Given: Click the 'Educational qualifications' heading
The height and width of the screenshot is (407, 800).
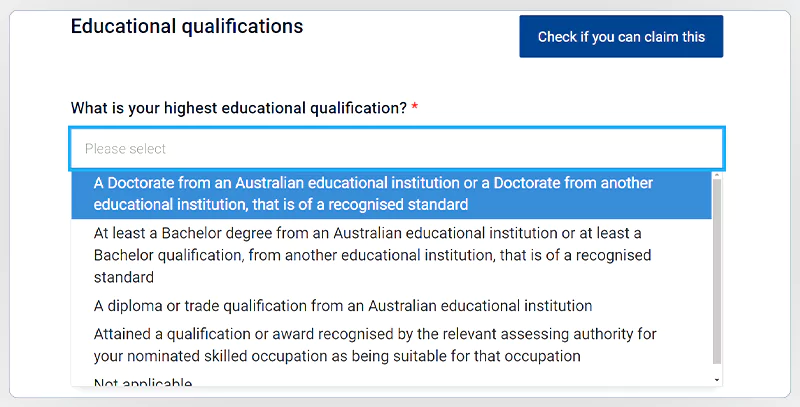Looking at the screenshot, I should (x=186, y=27).
